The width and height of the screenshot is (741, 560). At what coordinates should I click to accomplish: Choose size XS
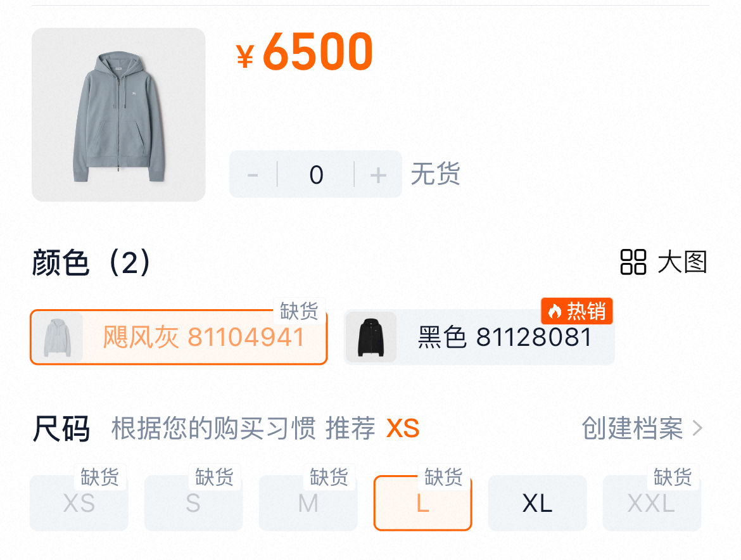coord(79,503)
